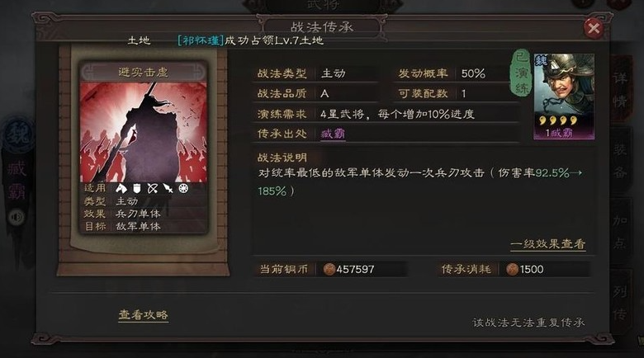The width and height of the screenshot is (644, 358).
Task: Click the 已演练 green stamp badge
Action: pos(521,73)
